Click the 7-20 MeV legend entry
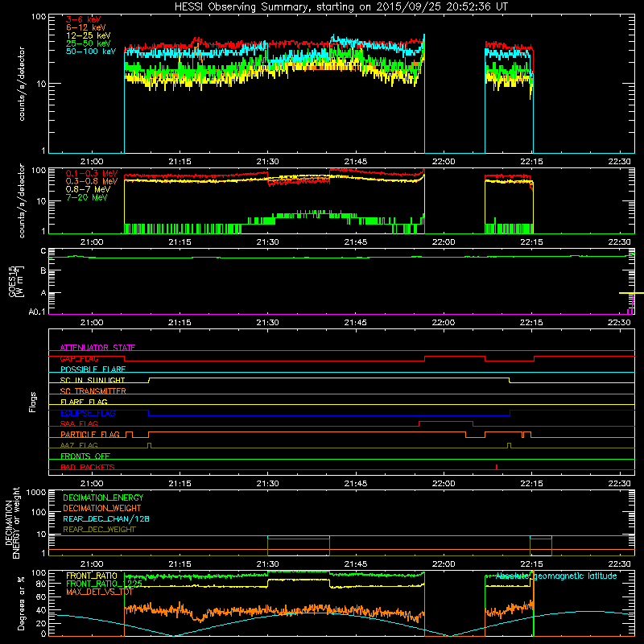 pos(87,197)
